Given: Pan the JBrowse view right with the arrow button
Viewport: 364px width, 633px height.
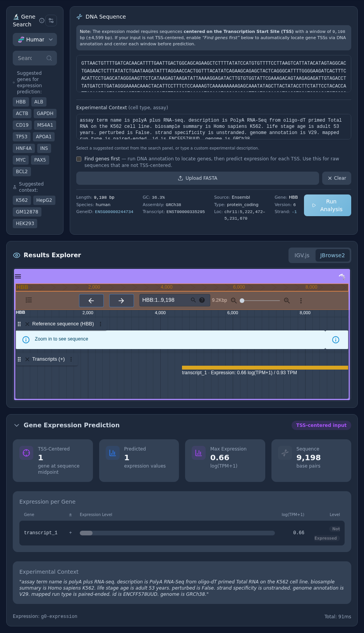Looking at the screenshot, I should (122, 301).
